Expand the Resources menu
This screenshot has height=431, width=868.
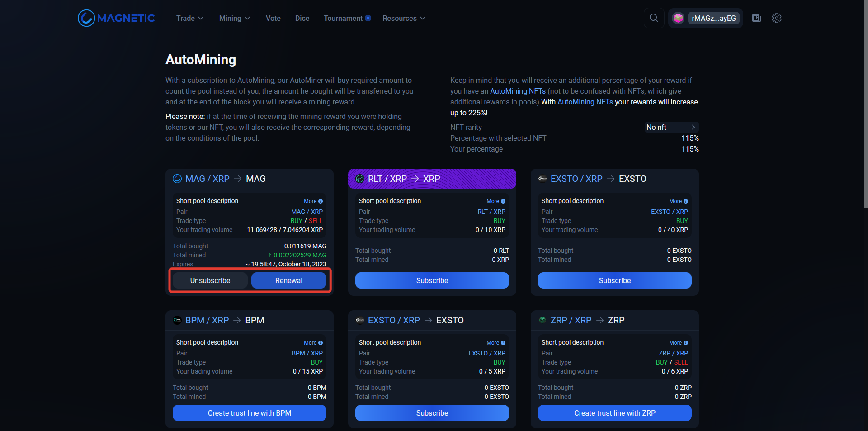coord(404,18)
